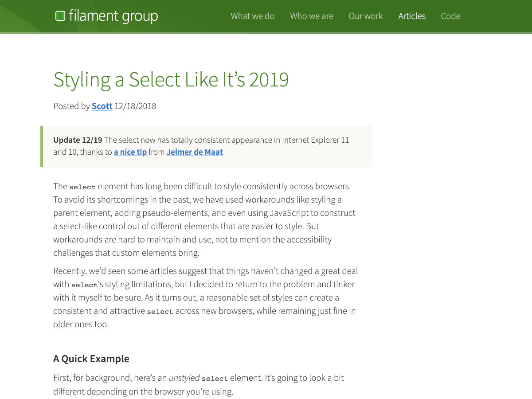This screenshot has width=532, height=399.
Task: Navigate to Our work section
Action: pos(366,16)
